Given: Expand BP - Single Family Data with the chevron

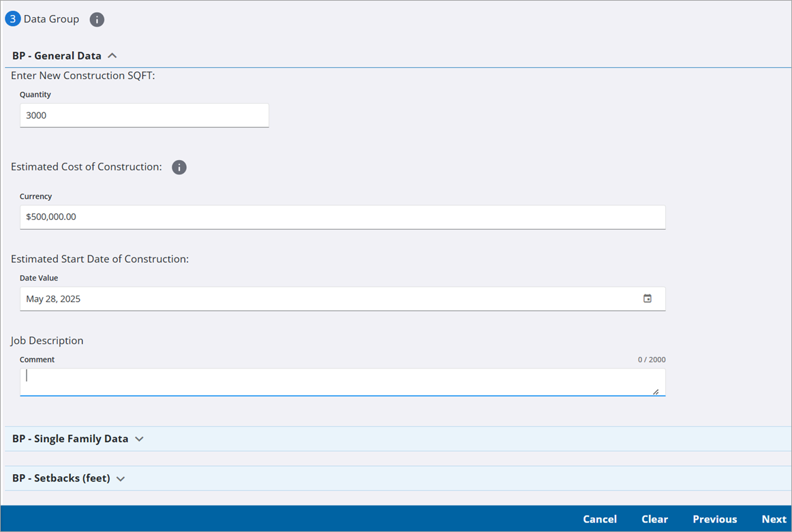Looking at the screenshot, I should (x=140, y=439).
